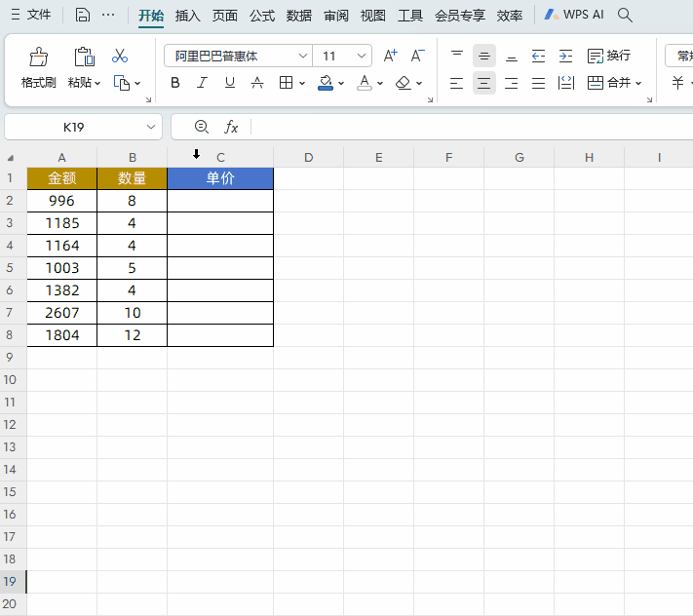The image size is (693, 616).
Task: Switch to the 公式 tab
Action: [262, 16]
